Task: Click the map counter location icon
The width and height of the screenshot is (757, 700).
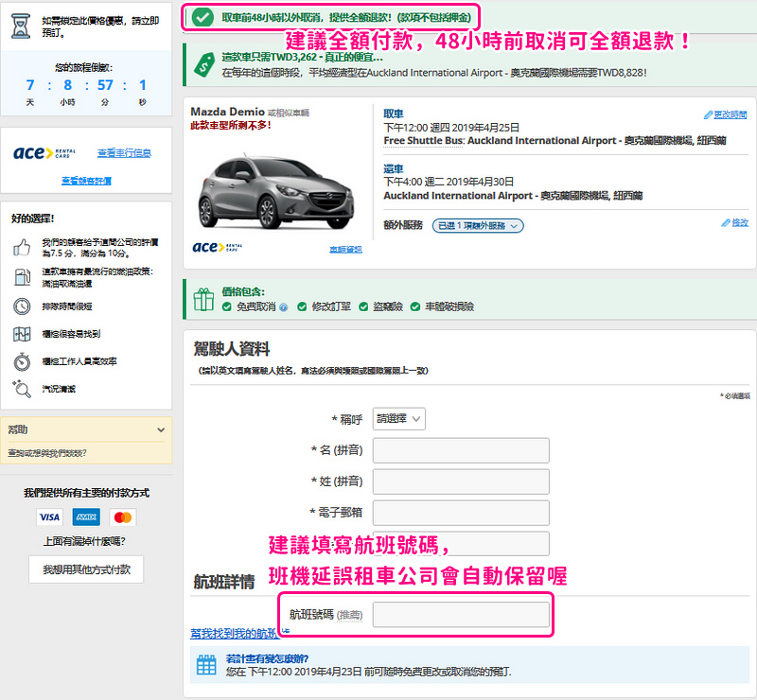Action: 22,334
